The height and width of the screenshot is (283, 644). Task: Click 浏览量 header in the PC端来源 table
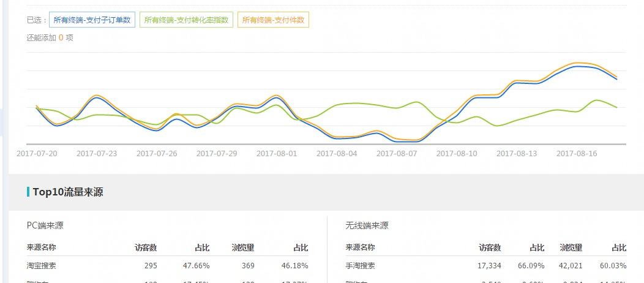[x=243, y=247]
